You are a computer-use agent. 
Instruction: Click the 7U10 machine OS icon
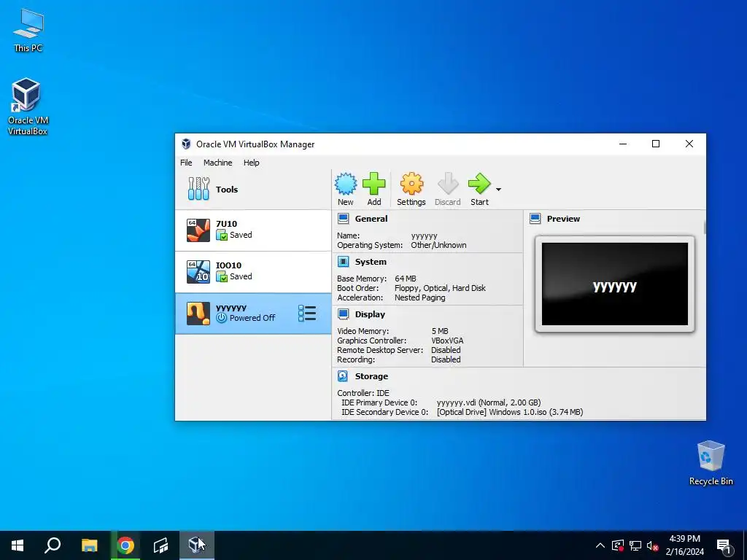click(198, 230)
